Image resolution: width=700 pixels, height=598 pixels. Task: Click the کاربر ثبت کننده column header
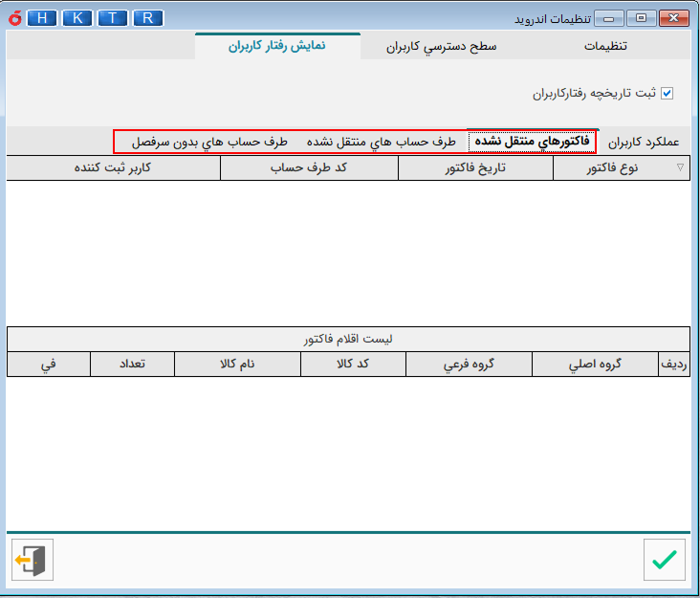[x=113, y=167]
